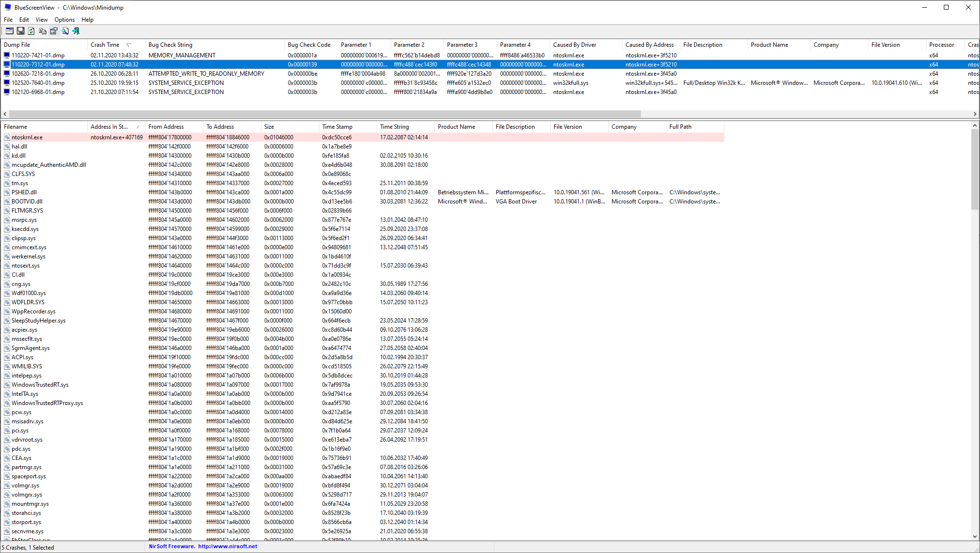The height and width of the screenshot is (553, 980).
Task: Sort drivers by Address In Stack column
Action: tap(109, 127)
